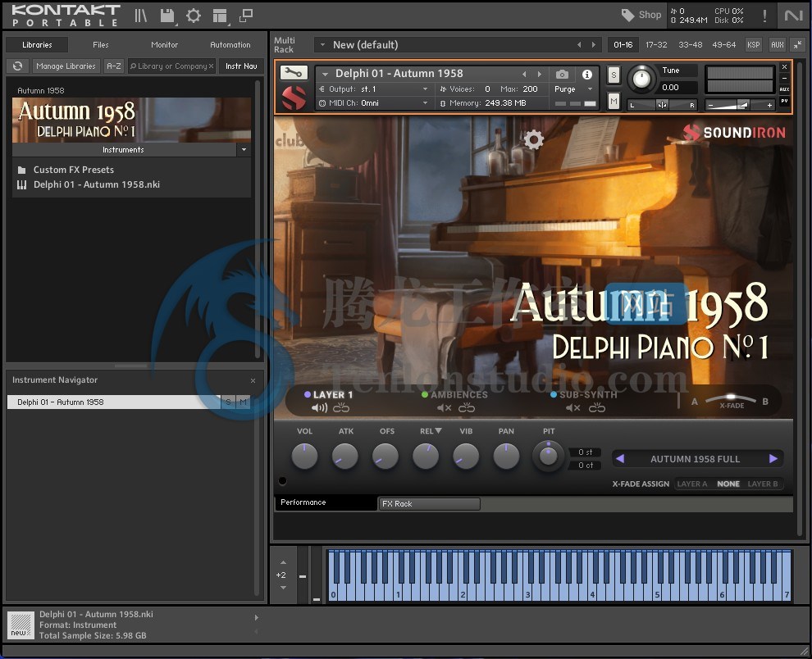This screenshot has height=659, width=812.
Task: Click the save disk icon
Action: tap(167, 16)
